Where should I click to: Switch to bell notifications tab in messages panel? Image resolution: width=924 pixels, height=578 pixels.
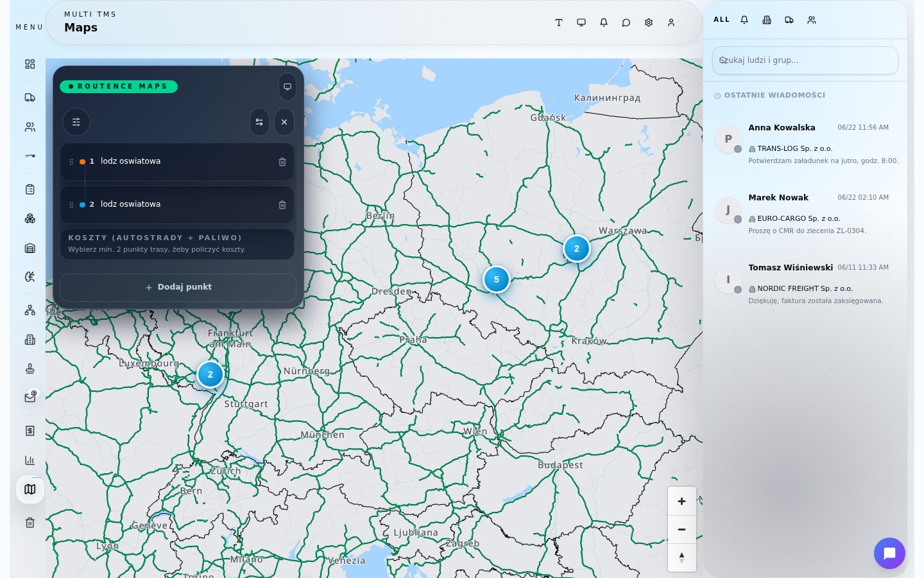[x=744, y=20]
